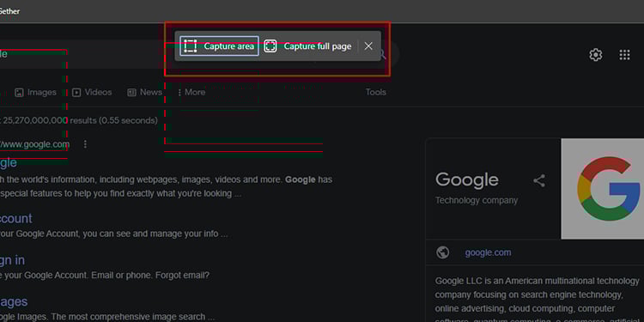Click the Capture area dashed-square icon

click(190, 46)
